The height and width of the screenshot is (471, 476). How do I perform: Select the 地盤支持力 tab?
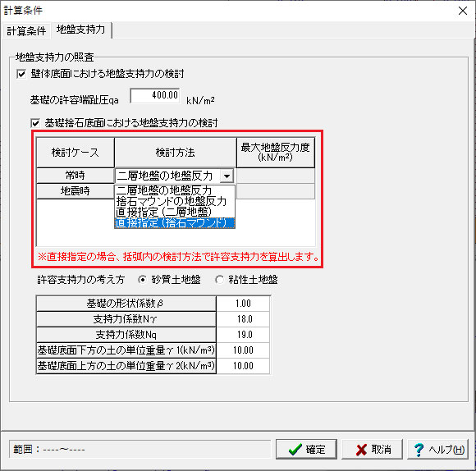(x=81, y=30)
